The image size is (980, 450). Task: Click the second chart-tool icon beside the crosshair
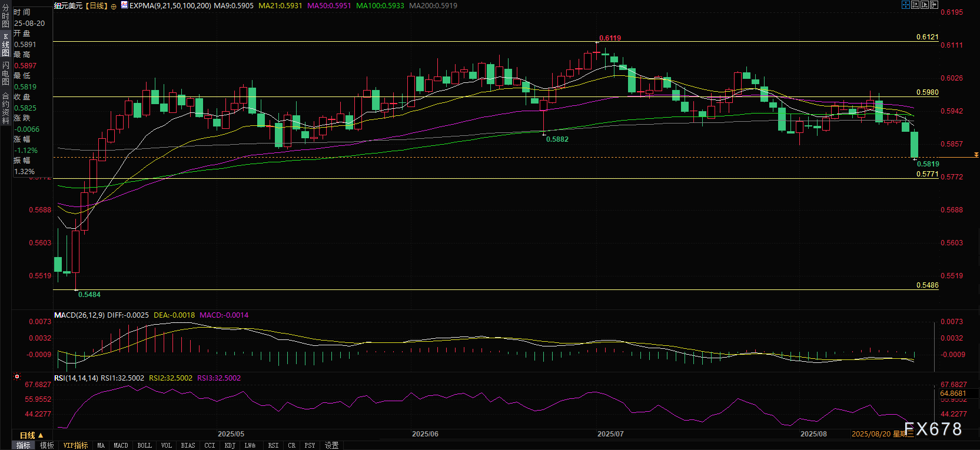click(x=915, y=5)
